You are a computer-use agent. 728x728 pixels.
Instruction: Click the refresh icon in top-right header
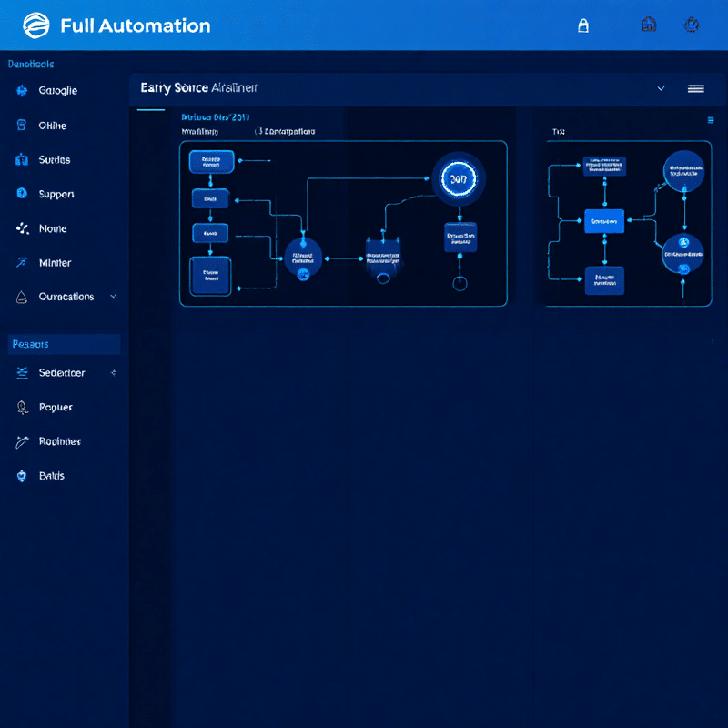tap(692, 25)
